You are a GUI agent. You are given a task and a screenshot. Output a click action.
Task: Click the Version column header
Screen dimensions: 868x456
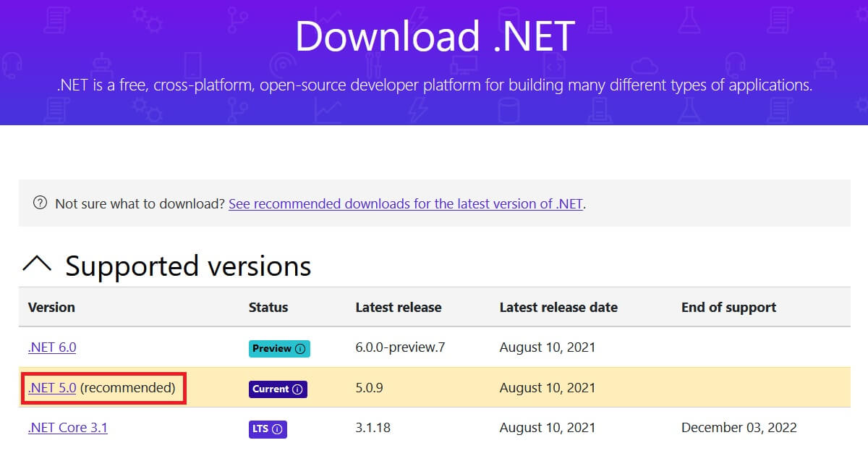click(51, 307)
